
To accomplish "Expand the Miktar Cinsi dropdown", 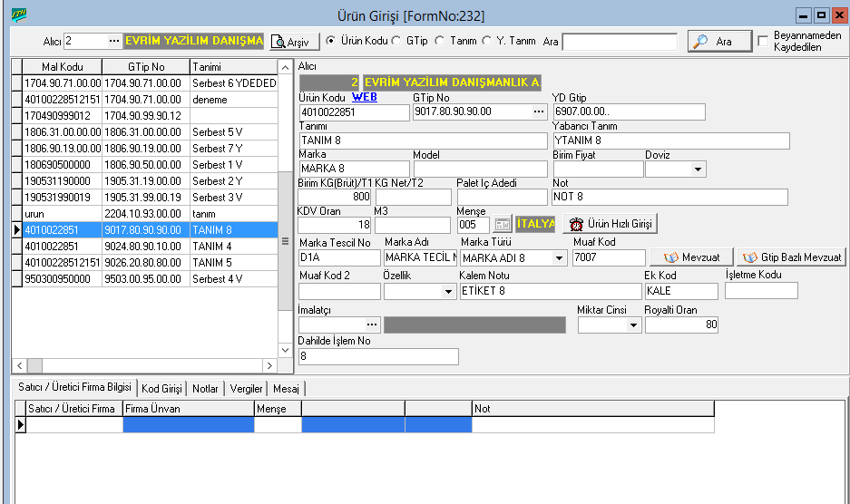I will pyautogui.click(x=633, y=325).
